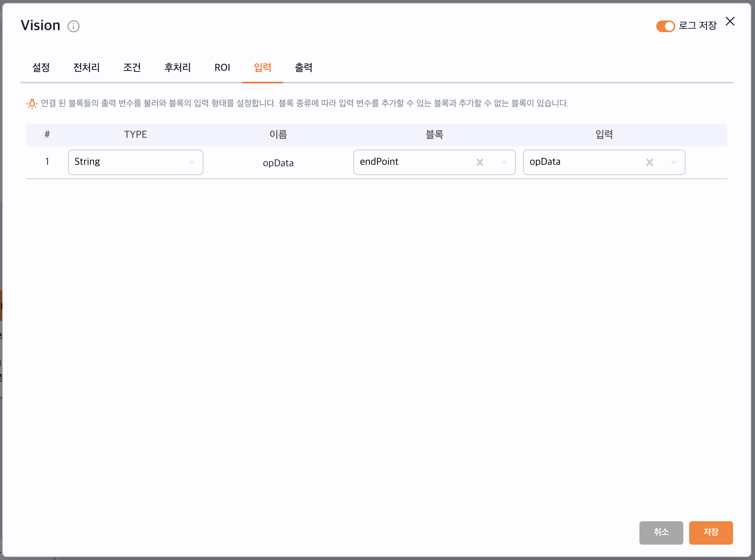Screen dimensions: 755x560
Task: Click the lightbulb hint icon
Action: 32,104
